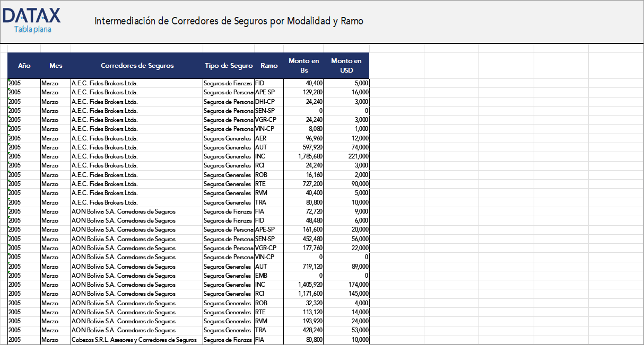Click the 'Monto en Bs' column header
This screenshot has height=345, width=644.
click(x=303, y=66)
